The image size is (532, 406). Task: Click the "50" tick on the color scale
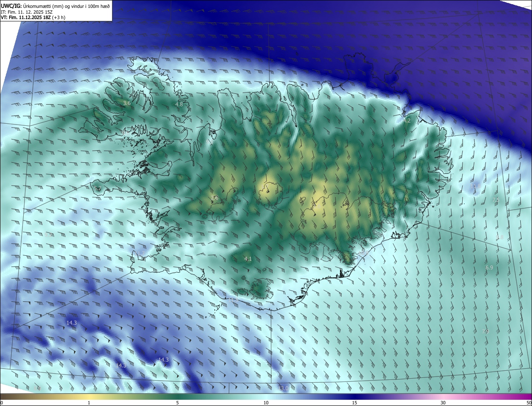tap(529, 403)
